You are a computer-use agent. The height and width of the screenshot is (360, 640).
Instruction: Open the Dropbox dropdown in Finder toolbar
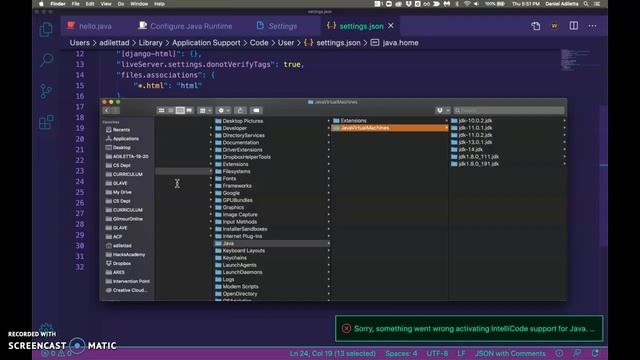tap(442, 111)
